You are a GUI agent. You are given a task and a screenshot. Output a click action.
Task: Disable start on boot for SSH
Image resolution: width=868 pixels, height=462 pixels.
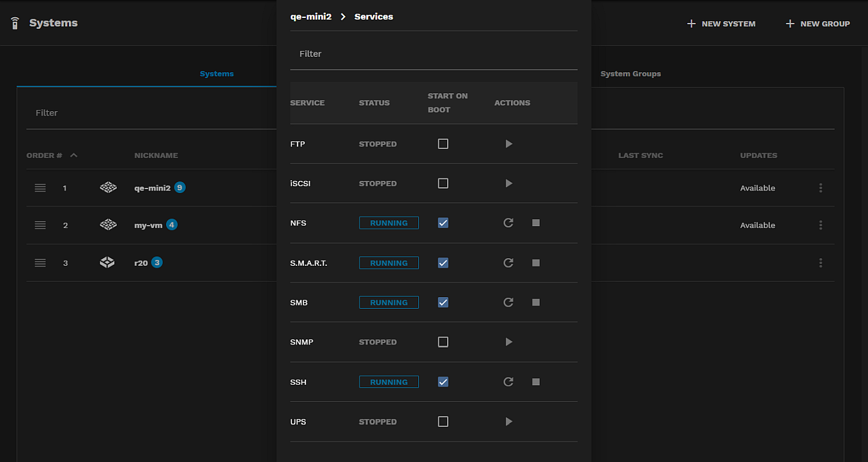click(x=443, y=381)
